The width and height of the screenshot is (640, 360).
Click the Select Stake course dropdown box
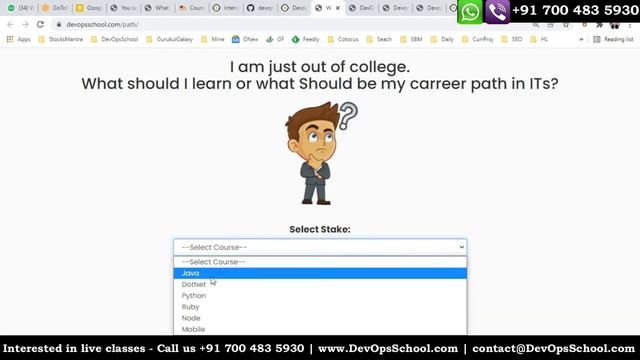coord(320,247)
